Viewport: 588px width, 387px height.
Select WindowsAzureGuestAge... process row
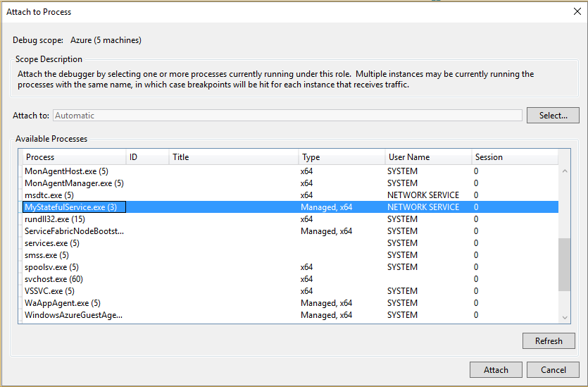pos(290,315)
